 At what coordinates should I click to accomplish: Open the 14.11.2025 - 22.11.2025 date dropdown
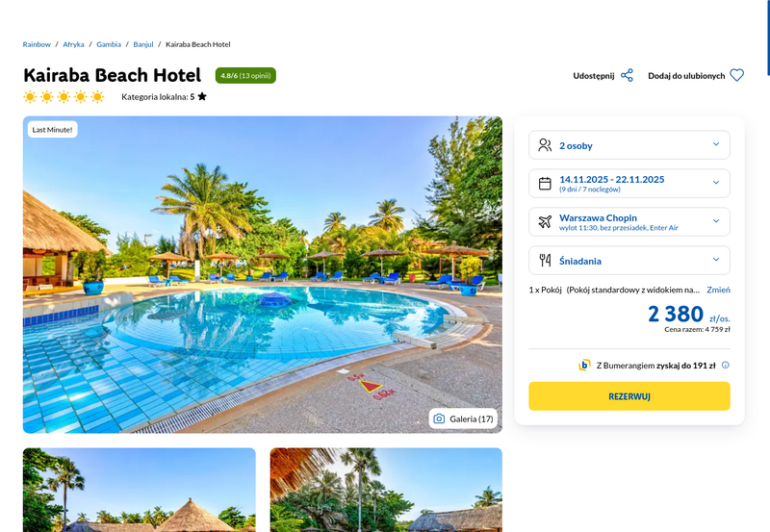pyautogui.click(x=629, y=184)
